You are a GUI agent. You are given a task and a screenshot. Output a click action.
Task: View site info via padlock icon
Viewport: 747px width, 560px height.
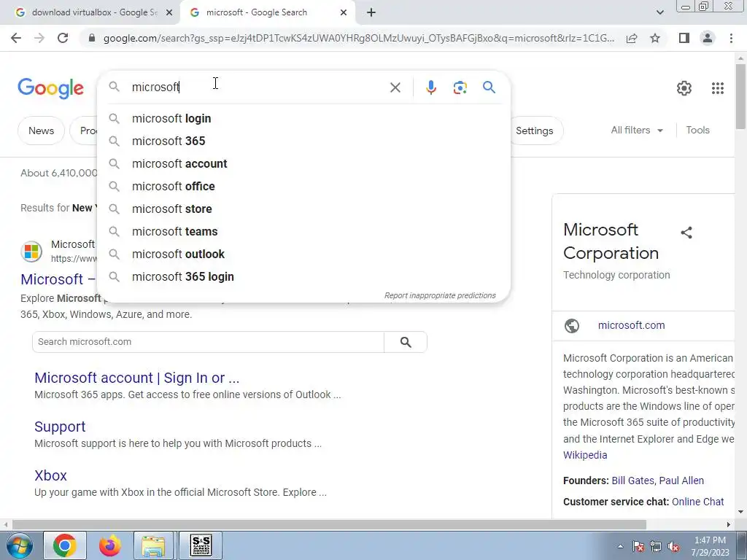pyautogui.click(x=92, y=38)
